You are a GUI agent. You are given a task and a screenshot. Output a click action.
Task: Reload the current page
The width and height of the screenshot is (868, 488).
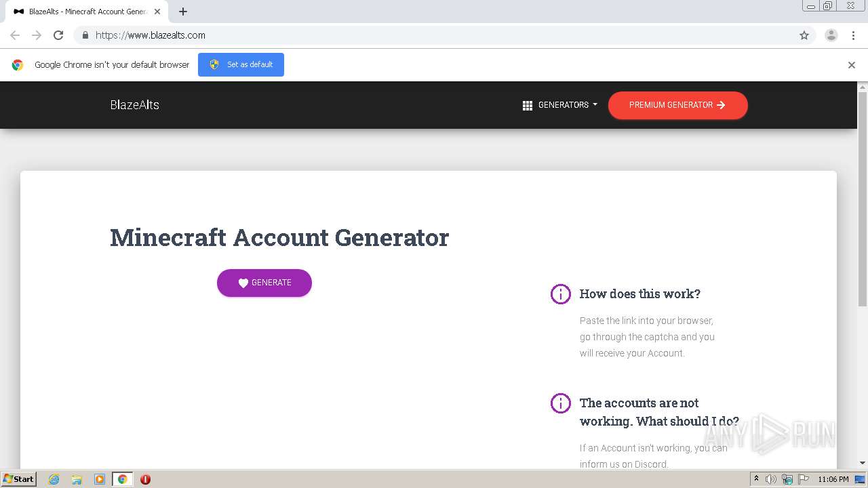[58, 35]
